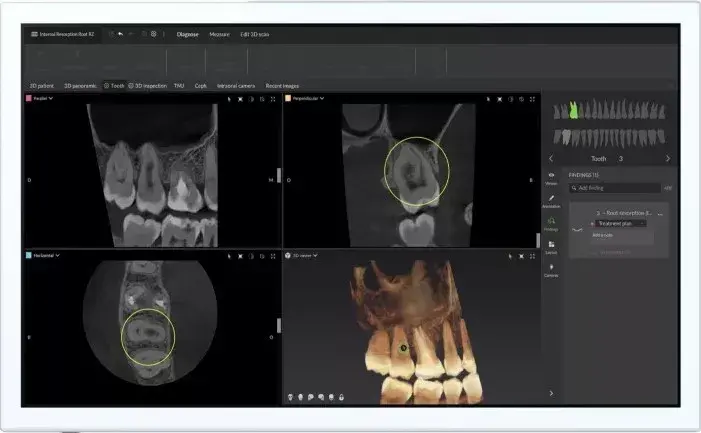Click contrast icon in Horizontal view
701x433 pixels.
click(x=251, y=256)
